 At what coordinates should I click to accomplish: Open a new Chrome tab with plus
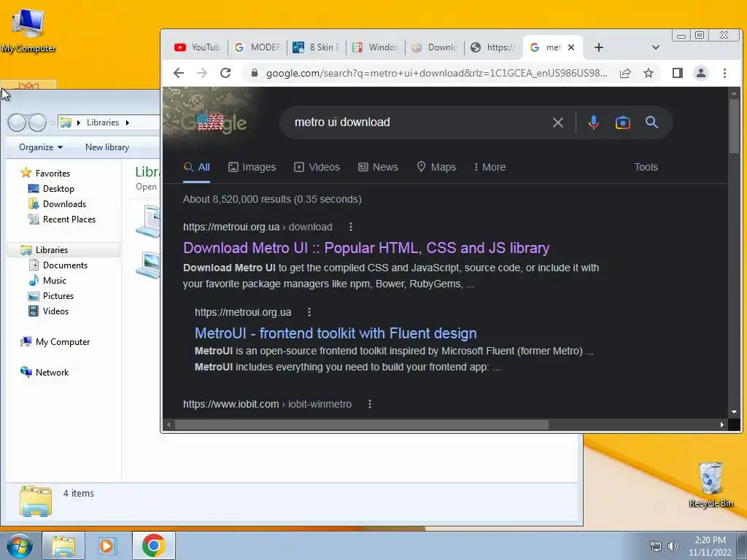(x=599, y=47)
